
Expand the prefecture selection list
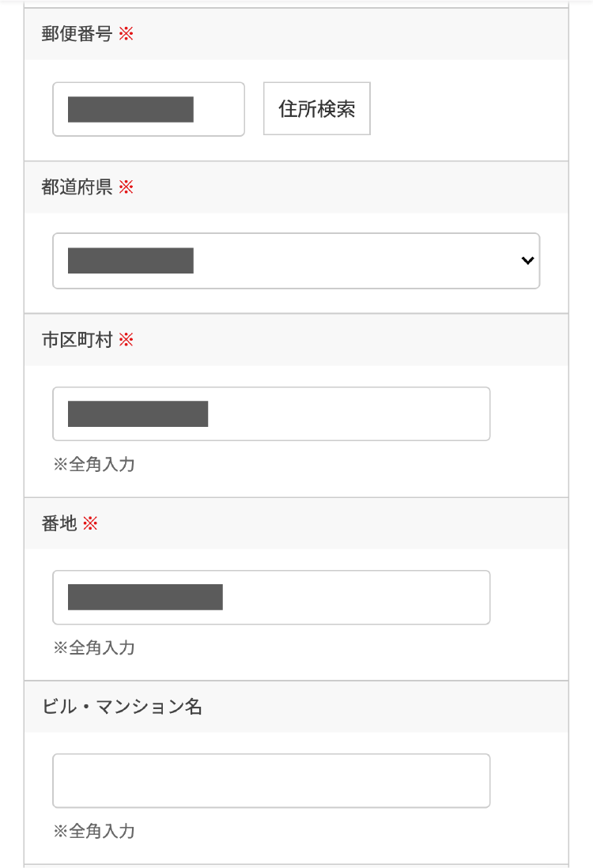296,261
